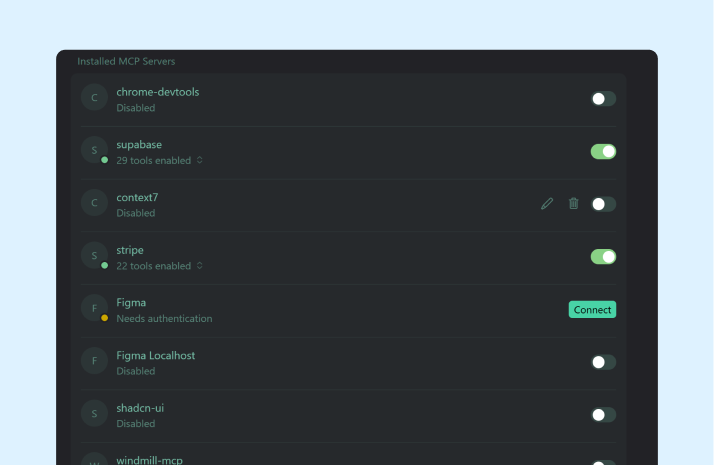Screen dimensions: 714x465
Task: Turn on the Figma Localhost toggle
Action: (x=603, y=362)
